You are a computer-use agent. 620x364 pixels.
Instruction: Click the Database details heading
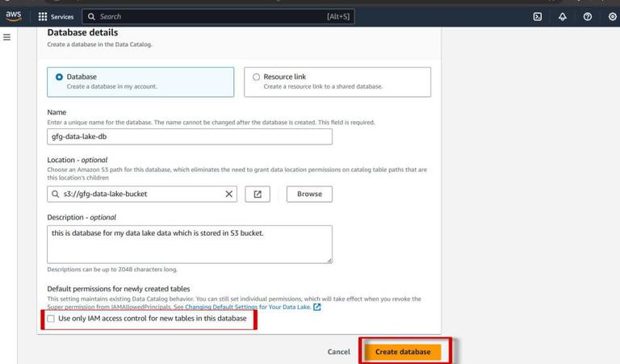click(82, 32)
